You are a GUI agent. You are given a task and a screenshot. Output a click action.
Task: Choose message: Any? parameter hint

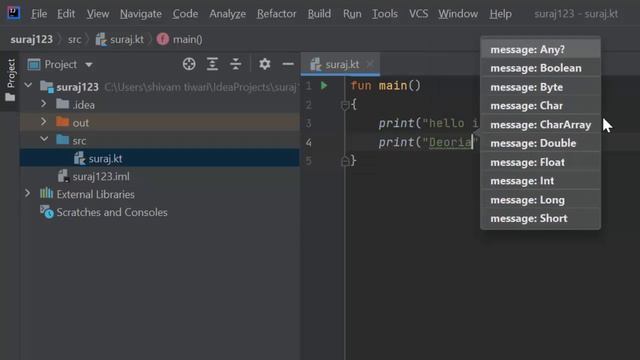540,49
